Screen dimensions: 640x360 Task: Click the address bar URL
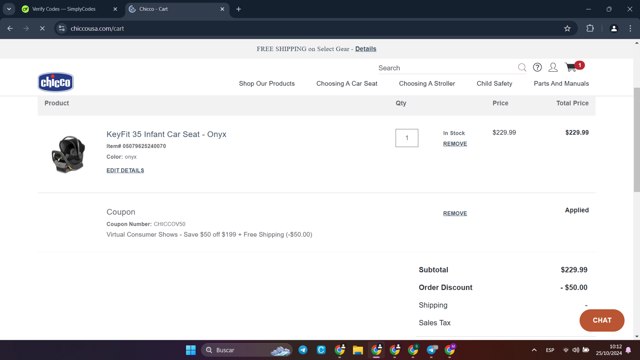[x=97, y=29]
